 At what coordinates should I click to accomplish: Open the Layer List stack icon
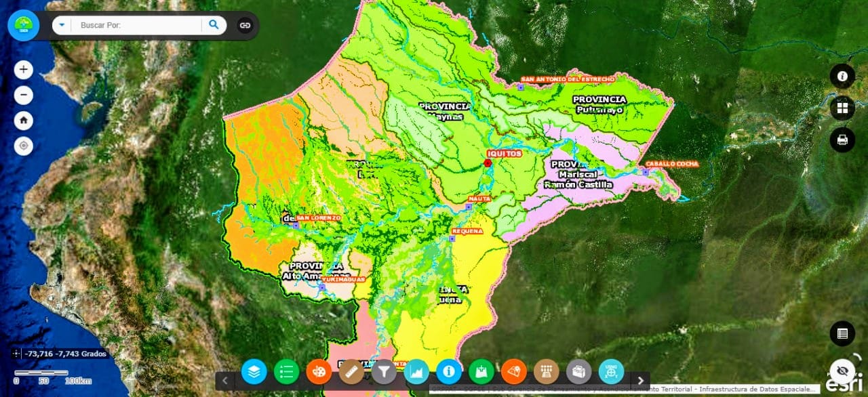click(254, 371)
